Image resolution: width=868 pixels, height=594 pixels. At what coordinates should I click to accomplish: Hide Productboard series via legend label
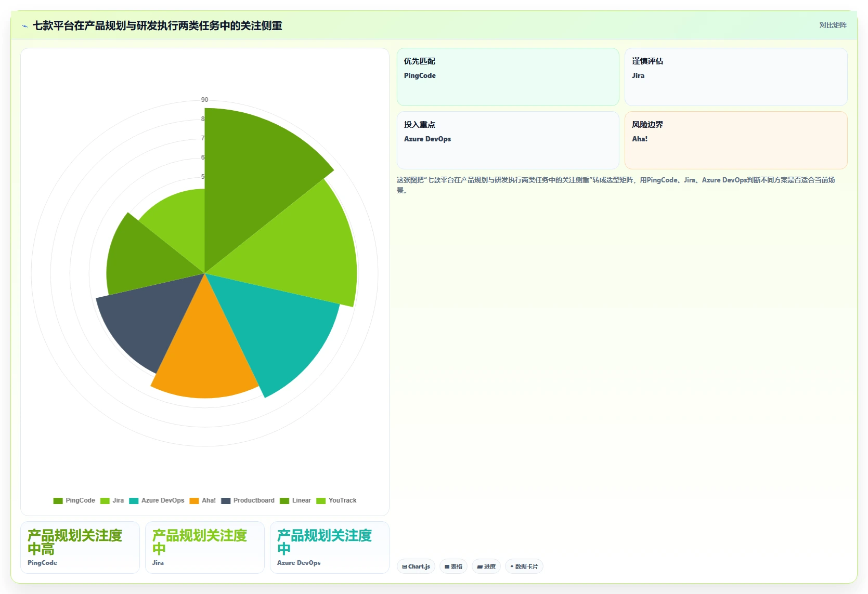(x=254, y=500)
